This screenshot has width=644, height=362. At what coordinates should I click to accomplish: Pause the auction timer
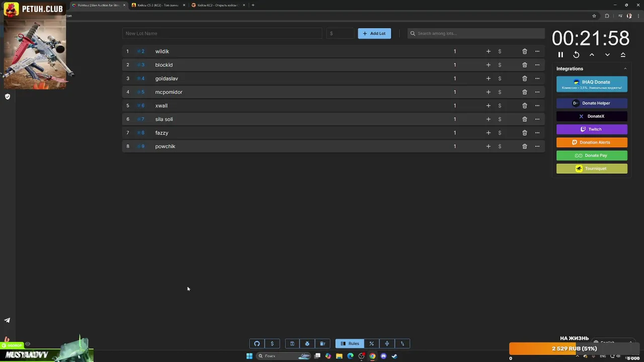(x=560, y=55)
